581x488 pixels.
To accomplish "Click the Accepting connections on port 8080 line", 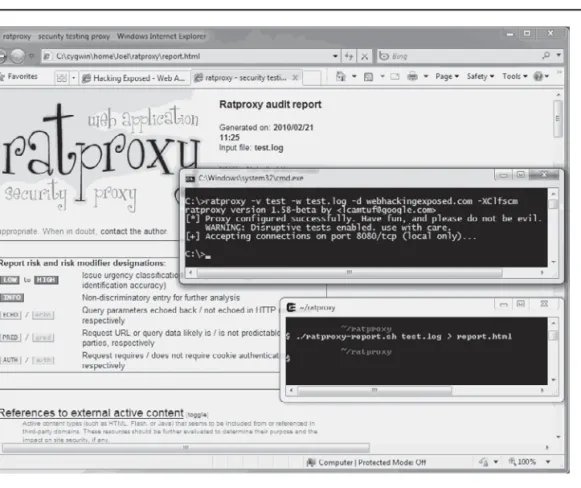I will click(x=331, y=236).
